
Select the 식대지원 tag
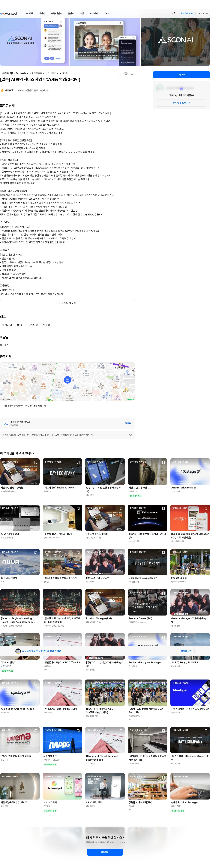[46, 325]
